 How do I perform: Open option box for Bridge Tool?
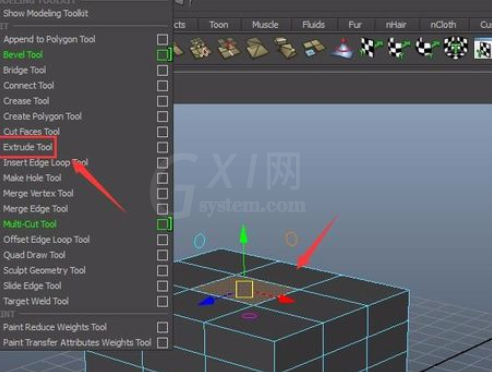tap(162, 70)
